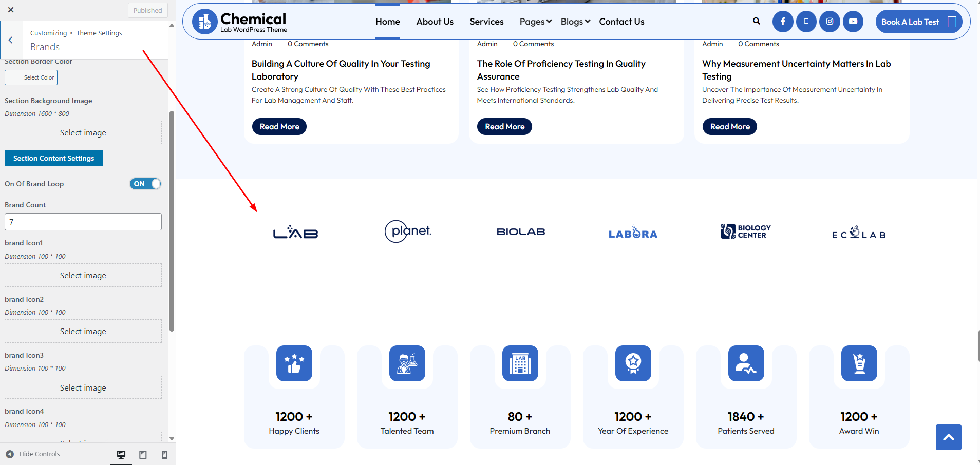The height and width of the screenshot is (465, 980).
Task: Expand the Blogs dropdown menu
Action: pyautogui.click(x=575, y=22)
